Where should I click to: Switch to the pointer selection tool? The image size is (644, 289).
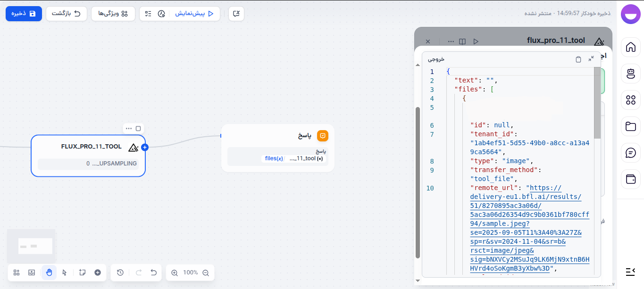[x=65, y=272]
